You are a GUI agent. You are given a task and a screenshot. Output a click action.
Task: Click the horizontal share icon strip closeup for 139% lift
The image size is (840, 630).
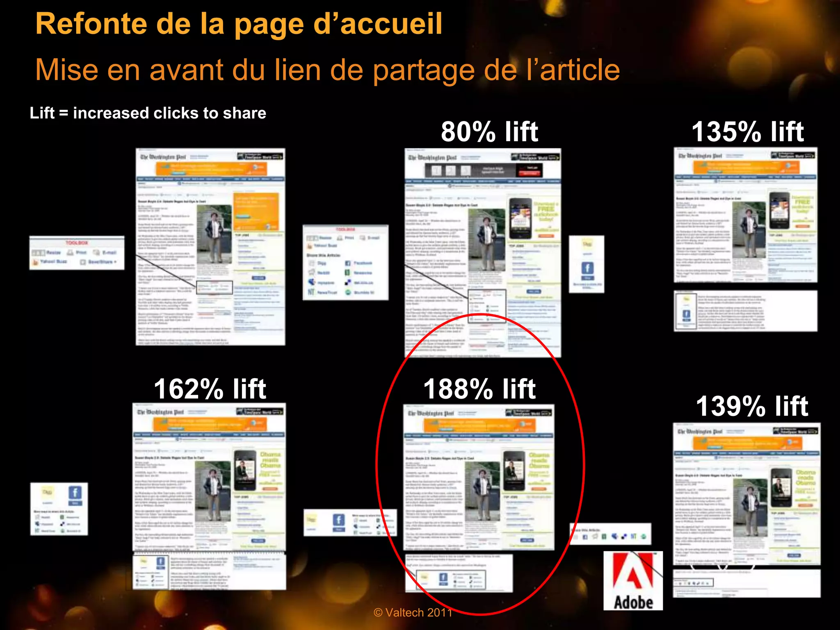click(x=610, y=534)
